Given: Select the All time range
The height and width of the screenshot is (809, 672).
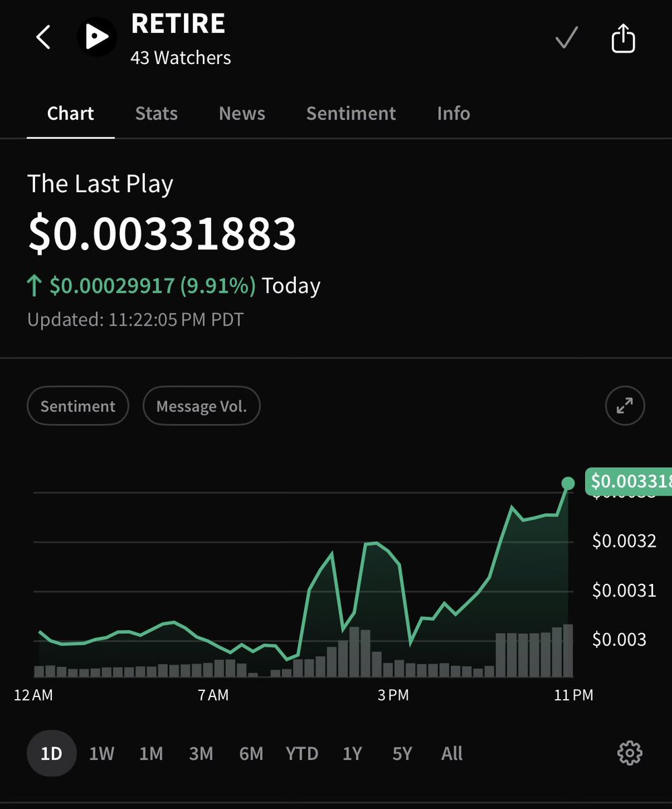Looking at the screenshot, I should [452, 753].
